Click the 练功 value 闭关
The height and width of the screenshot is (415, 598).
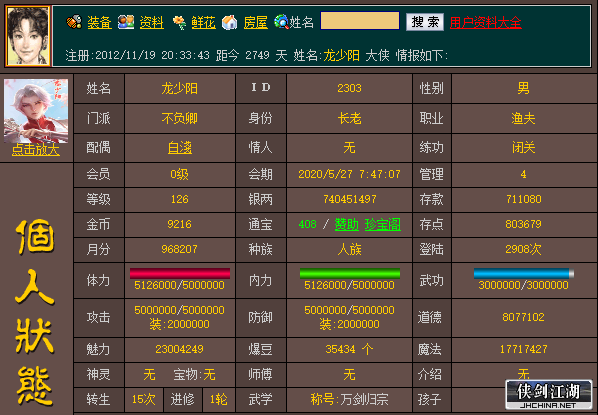(x=523, y=148)
